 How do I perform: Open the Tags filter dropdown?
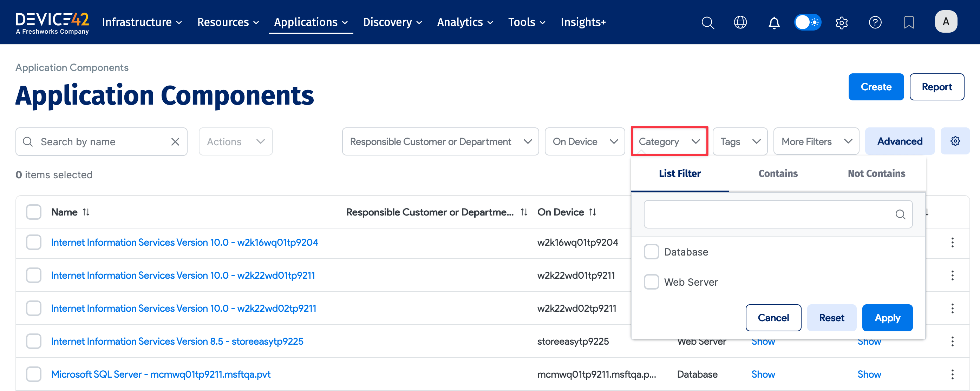tap(739, 141)
